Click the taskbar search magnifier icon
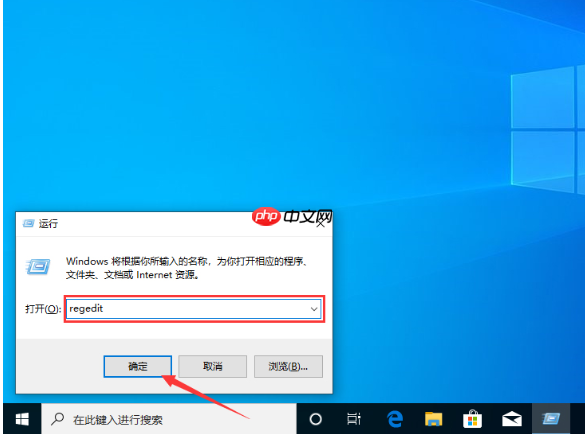This screenshot has width=585, height=434. tap(57, 419)
